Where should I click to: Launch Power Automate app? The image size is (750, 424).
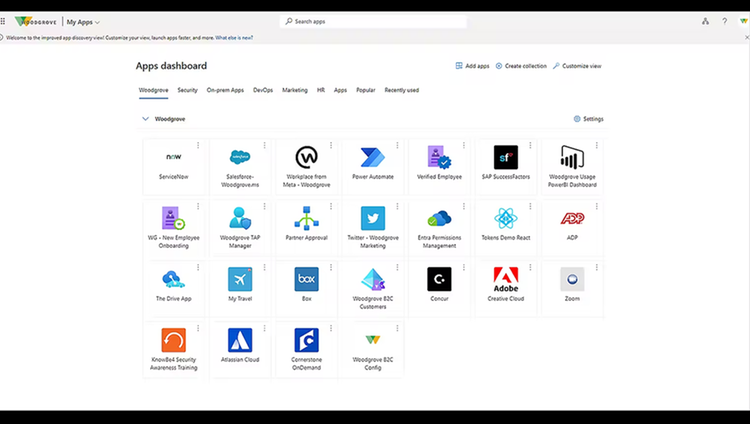pyautogui.click(x=373, y=167)
